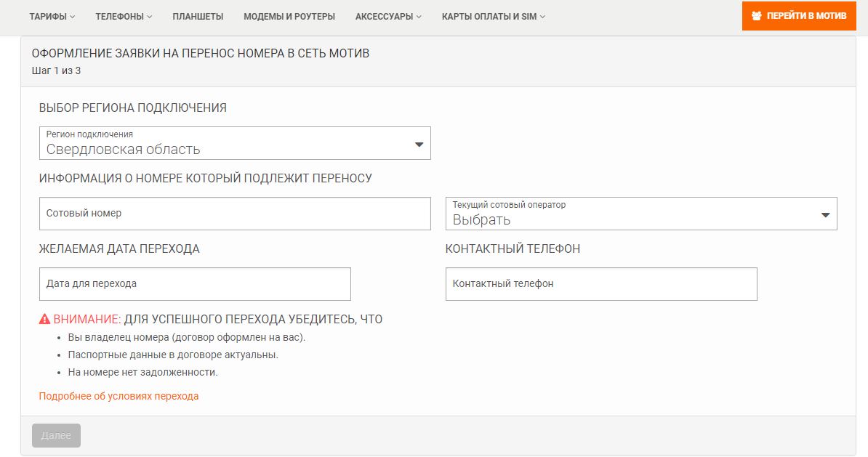
Task: Click the form title about перенос номера
Action: 200,54
